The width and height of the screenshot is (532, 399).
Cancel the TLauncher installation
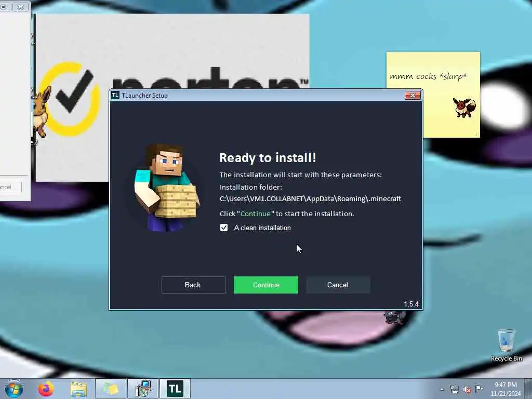[x=338, y=285]
